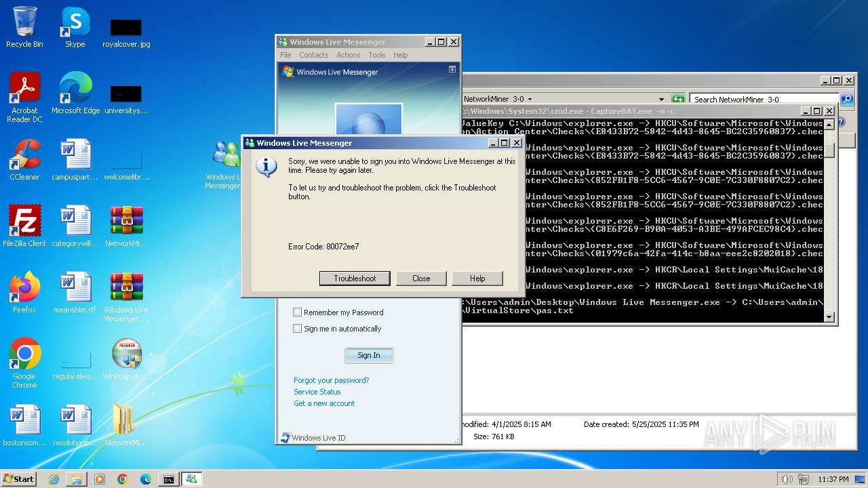Select the campuspart Word document icon
Viewport: 868px width, 488px height.
(75, 160)
